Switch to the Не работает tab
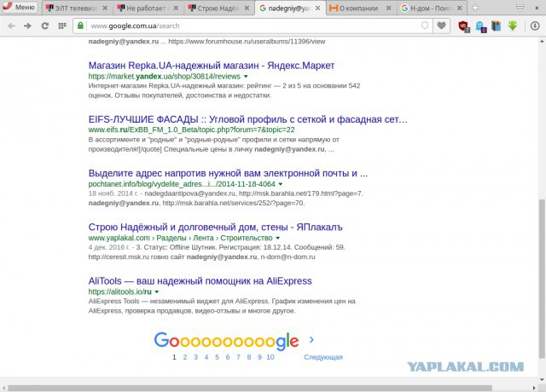This screenshot has height=392, width=546. point(148,8)
